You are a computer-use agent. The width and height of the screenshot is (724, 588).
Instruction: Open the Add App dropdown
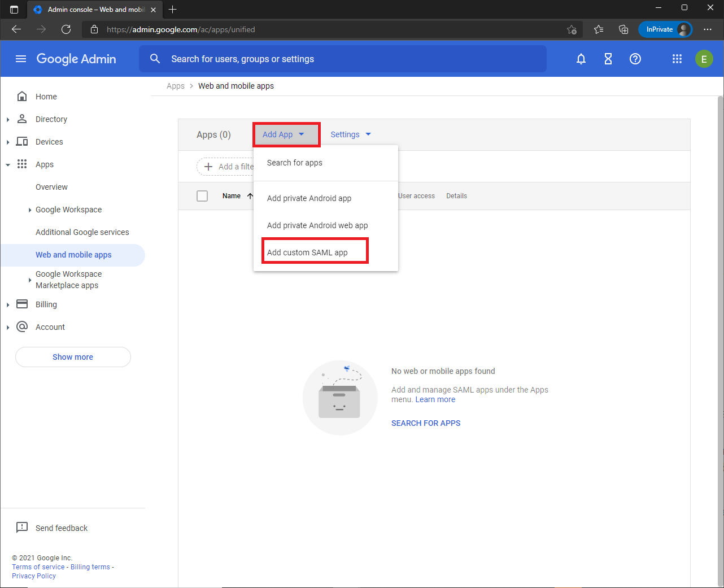(286, 134)
